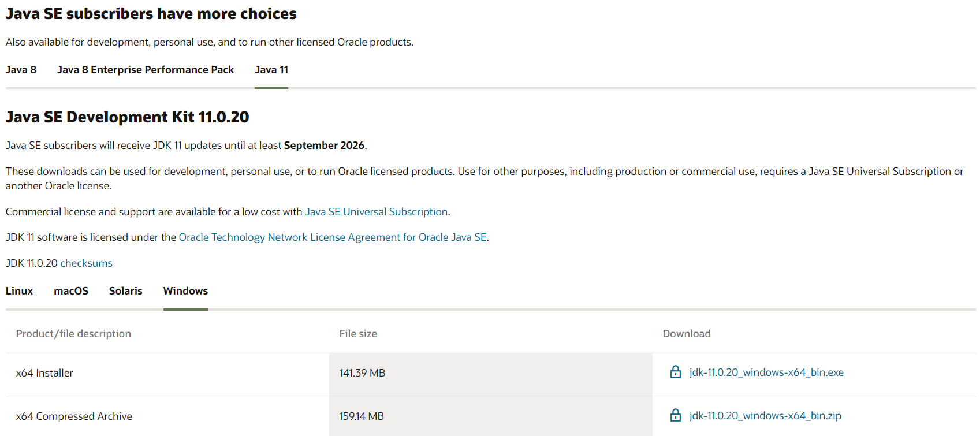The width and height of the screenshot is (980, 436).
Task: Select the Java 11 tab
Action: click(x=271, y=70)
